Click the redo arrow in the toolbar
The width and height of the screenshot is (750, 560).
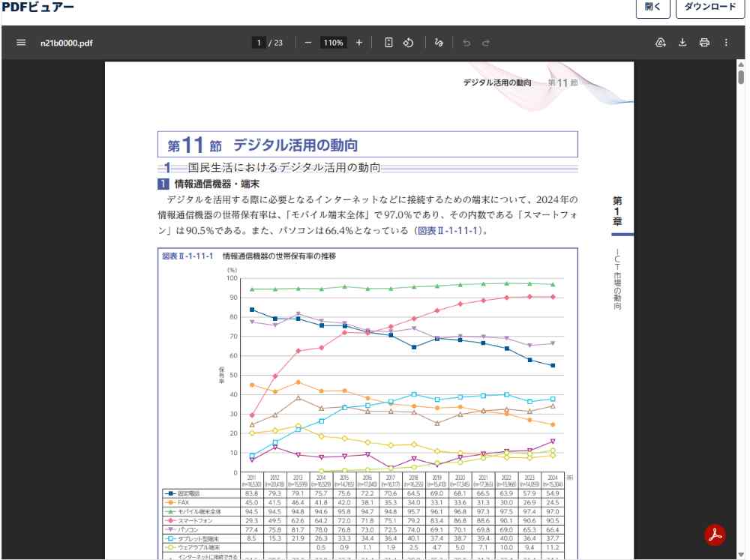pyautogui.click(x=486, y=43)
